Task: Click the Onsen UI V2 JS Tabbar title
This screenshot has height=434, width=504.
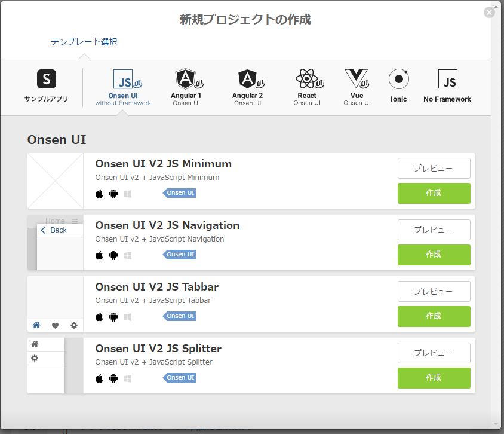Action: click(x=157, y=287)
